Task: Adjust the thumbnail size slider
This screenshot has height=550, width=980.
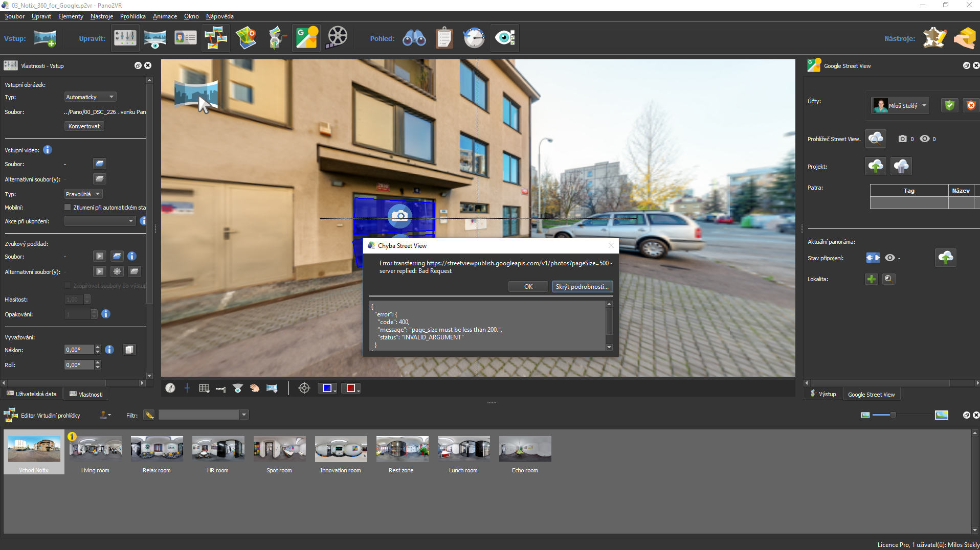Action: click(x=893, y=415)
